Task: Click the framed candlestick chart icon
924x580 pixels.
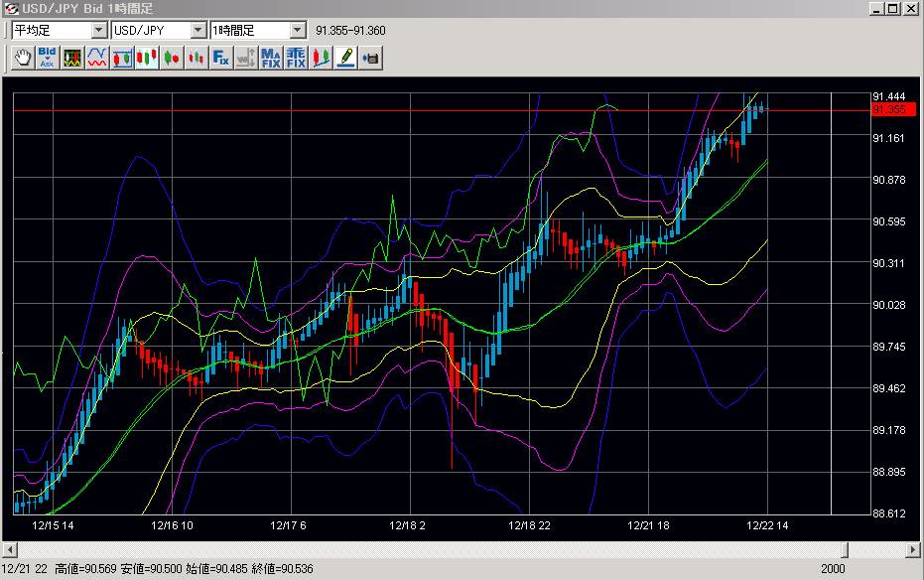Action: pos(122,58)
